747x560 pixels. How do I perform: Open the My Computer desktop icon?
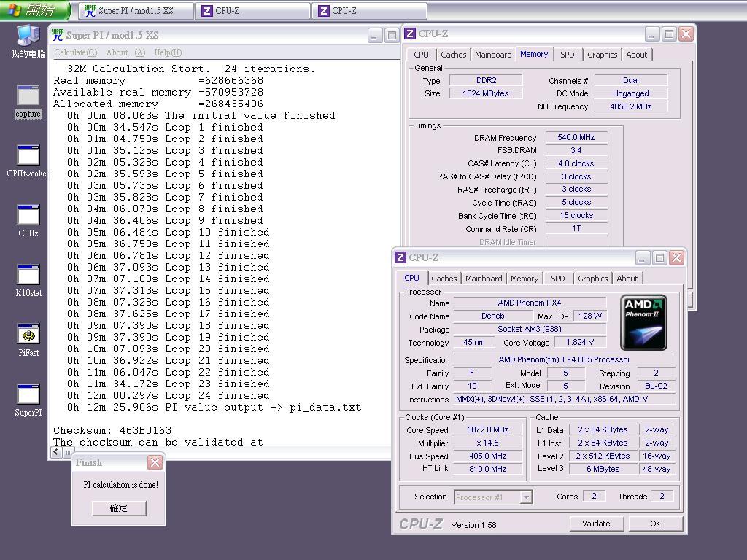coord(28,40)
